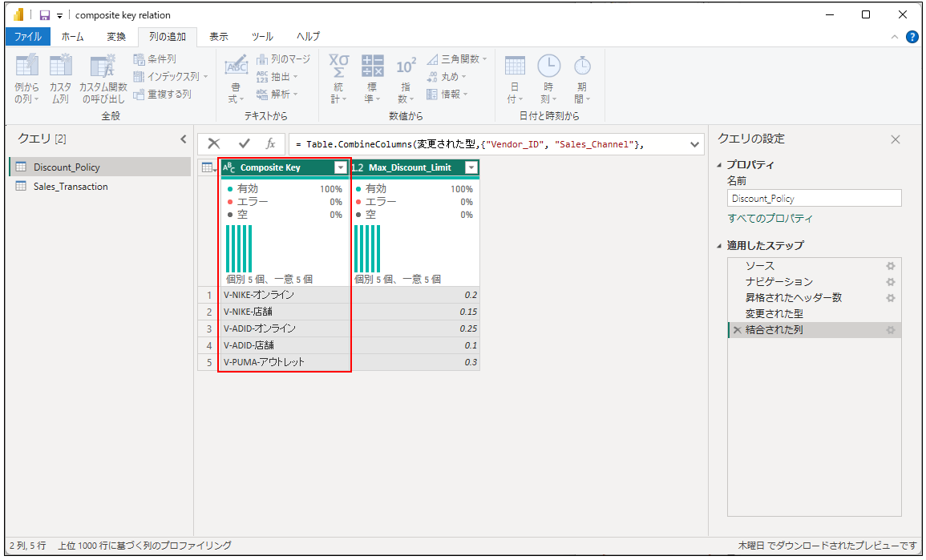The width and height of the screenshot is (926, 560).
Task: Switch to the 変換 ribbon tab
Action: (x=116, y=37)
